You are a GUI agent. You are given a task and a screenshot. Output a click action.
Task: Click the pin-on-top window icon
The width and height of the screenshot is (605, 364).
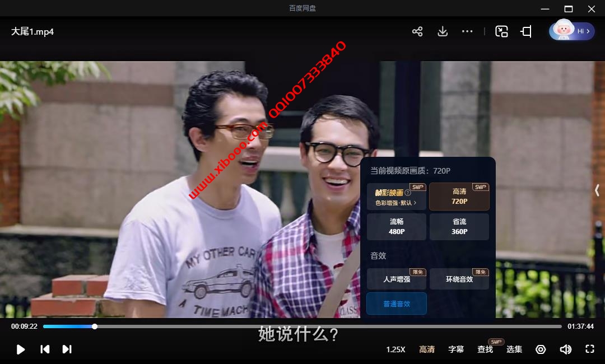[x=526, y=31]
